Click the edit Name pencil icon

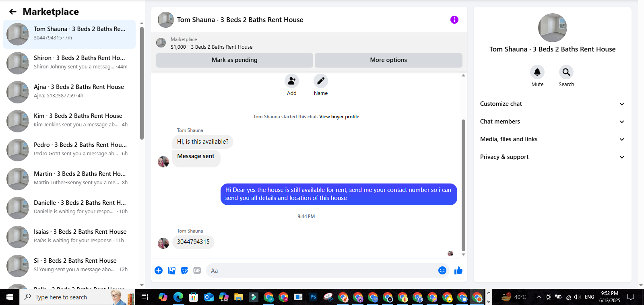pos(321,81)
